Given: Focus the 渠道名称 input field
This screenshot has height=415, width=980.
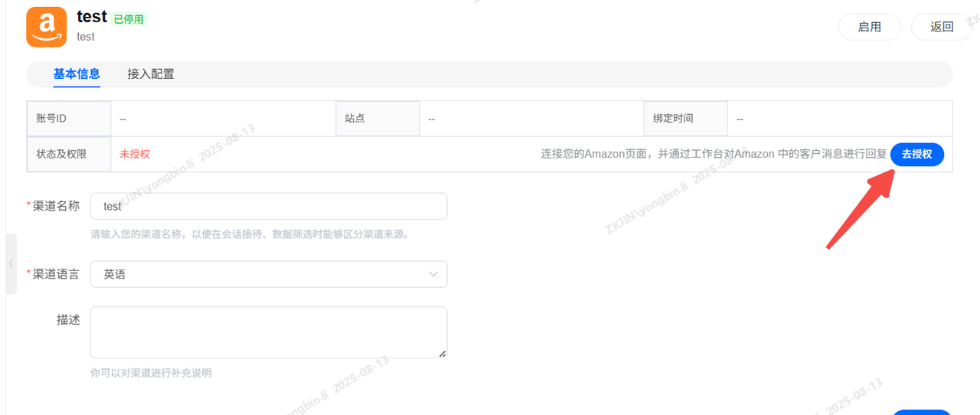Looking at the screenshot, I should (x=268, y=206).
